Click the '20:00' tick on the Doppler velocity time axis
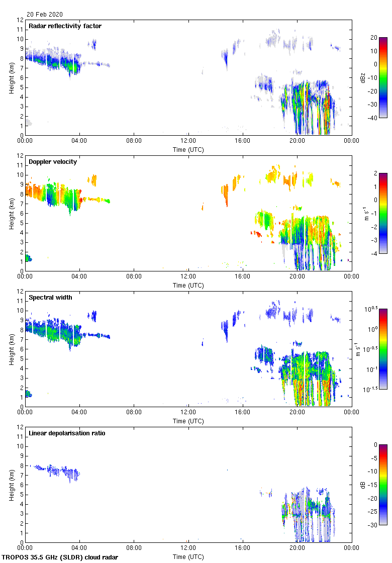 click(x=297, y=277)
